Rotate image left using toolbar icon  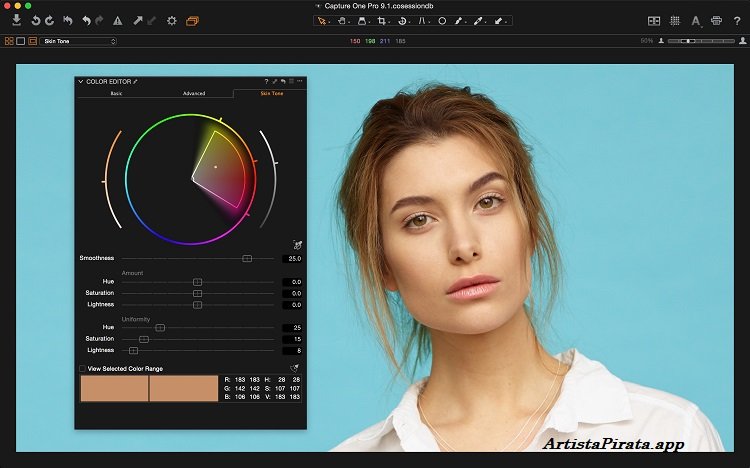coord(34,20)
